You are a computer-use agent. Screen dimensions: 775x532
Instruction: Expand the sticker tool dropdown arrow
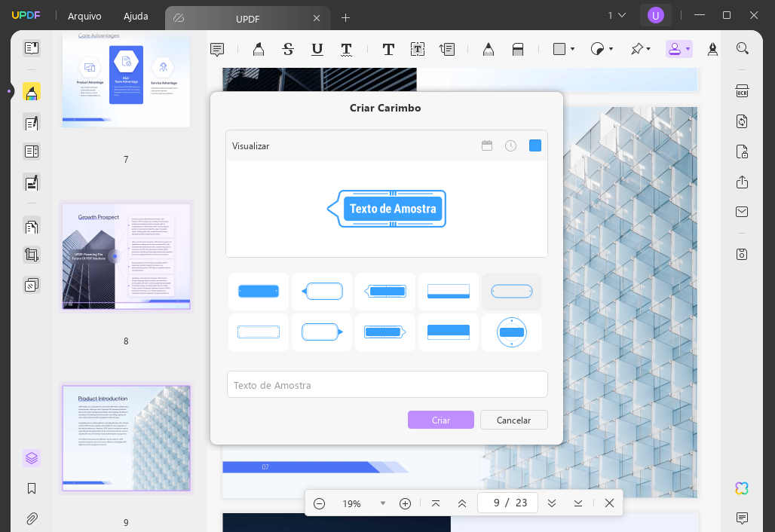coord(611,49)
